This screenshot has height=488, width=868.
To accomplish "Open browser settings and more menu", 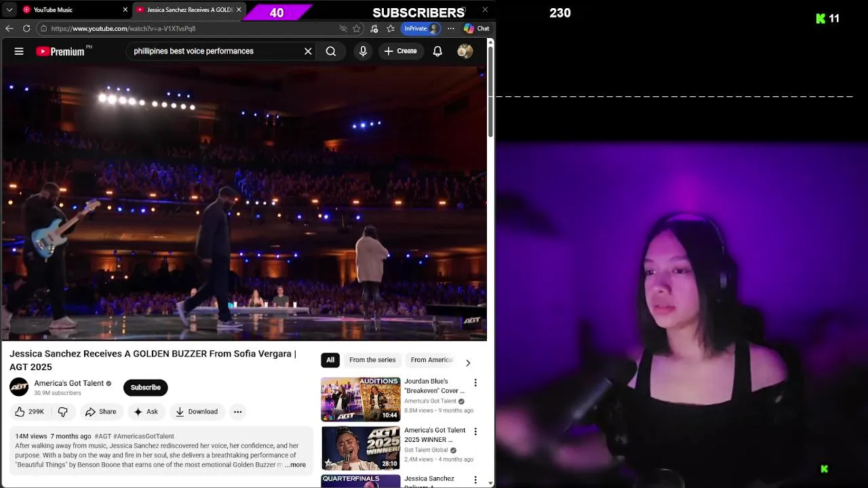I will tap(451, 28).
